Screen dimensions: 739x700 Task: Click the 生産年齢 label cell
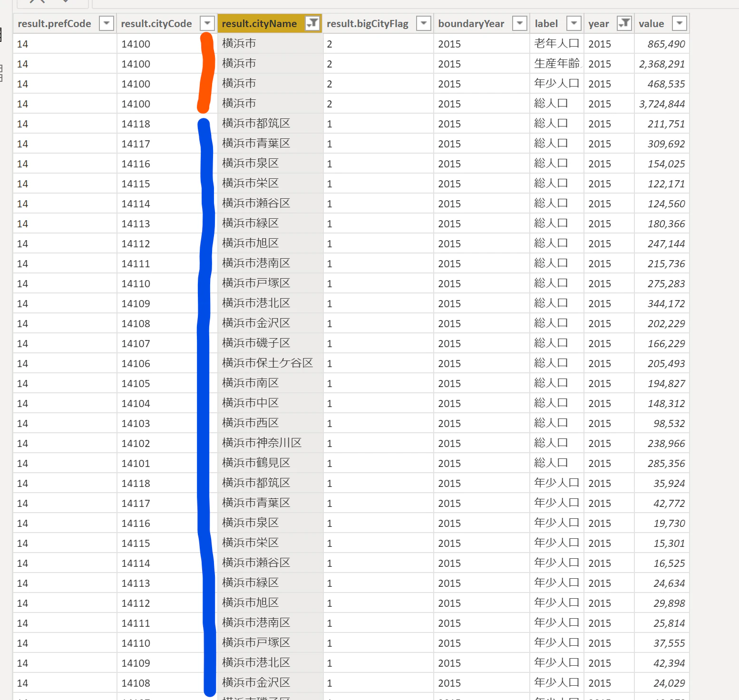point(556,64)
